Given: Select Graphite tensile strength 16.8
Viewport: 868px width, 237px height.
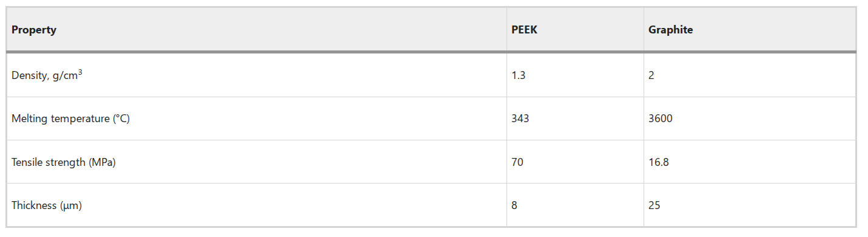Looking at the screenshot, I should coord(659,162).
